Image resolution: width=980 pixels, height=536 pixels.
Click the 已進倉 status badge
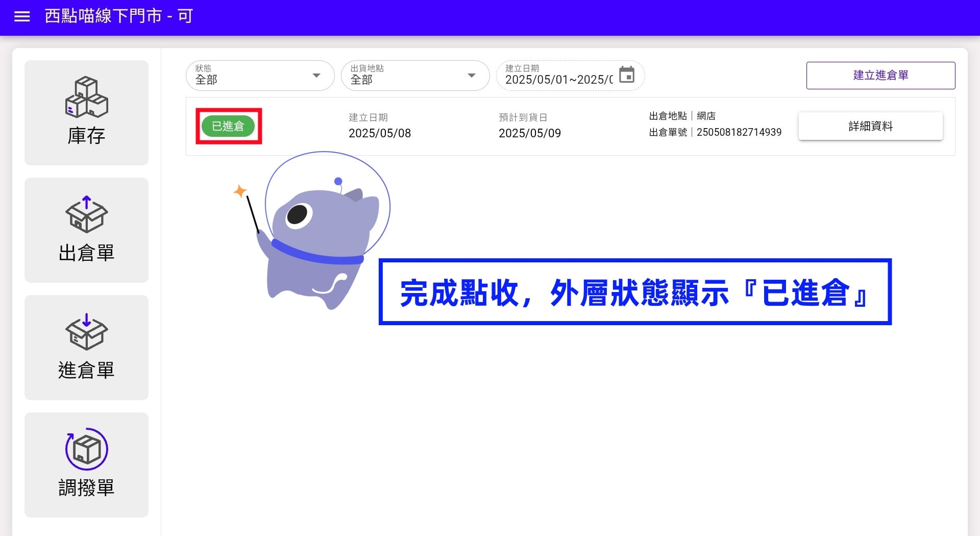click(x=228, y=126)
